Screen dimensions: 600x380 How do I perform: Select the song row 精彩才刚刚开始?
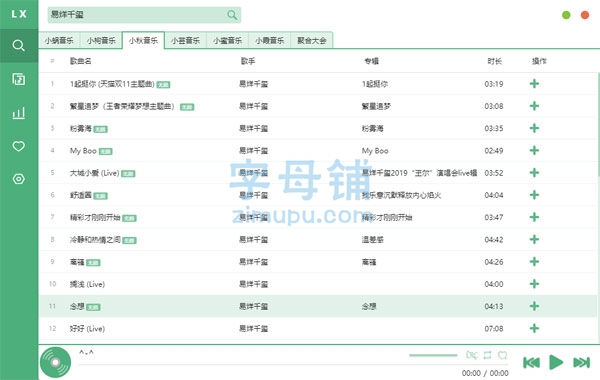318,217
